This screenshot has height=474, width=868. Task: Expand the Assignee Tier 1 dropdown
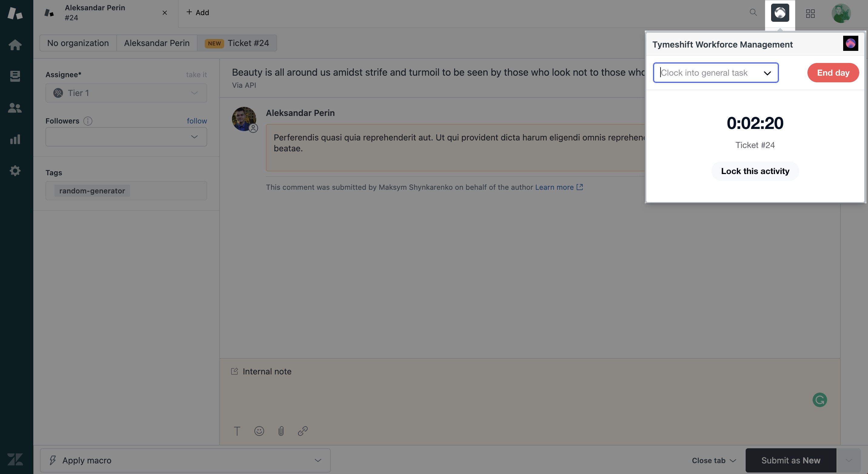126,93
